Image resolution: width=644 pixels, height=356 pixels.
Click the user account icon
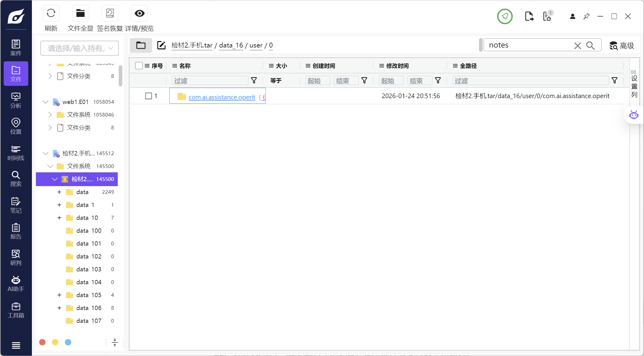tap(573, 16)
